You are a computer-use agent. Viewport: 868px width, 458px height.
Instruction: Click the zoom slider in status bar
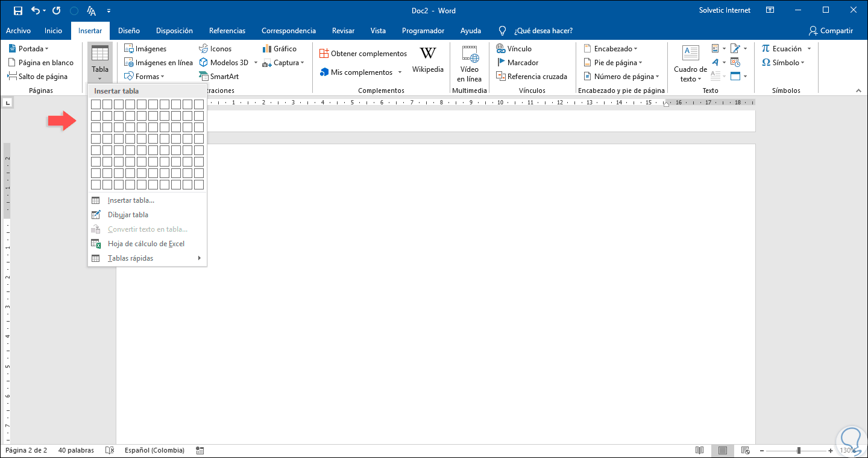799,450
